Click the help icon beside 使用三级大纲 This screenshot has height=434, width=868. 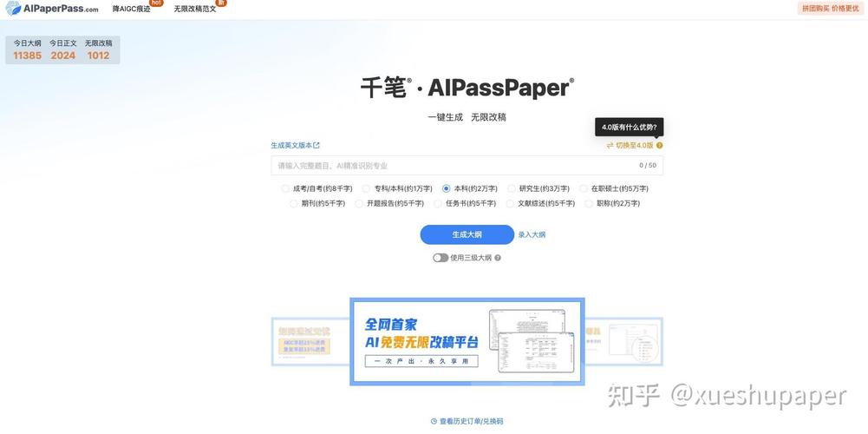tap(498, 258)
